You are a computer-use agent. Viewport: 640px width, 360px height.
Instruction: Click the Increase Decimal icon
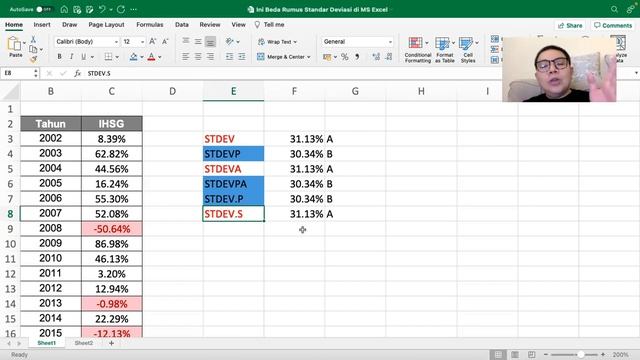pyautogui.click(x=376, y=57)
